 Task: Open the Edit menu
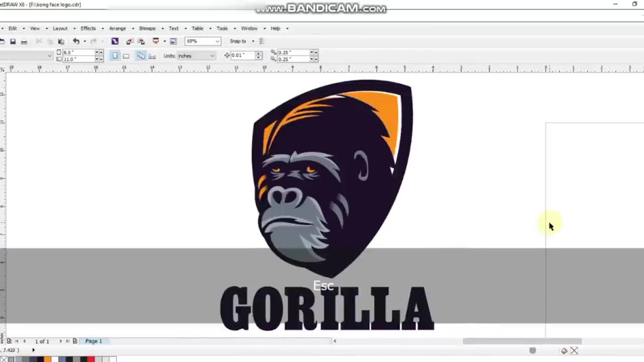tap(13, 29)
